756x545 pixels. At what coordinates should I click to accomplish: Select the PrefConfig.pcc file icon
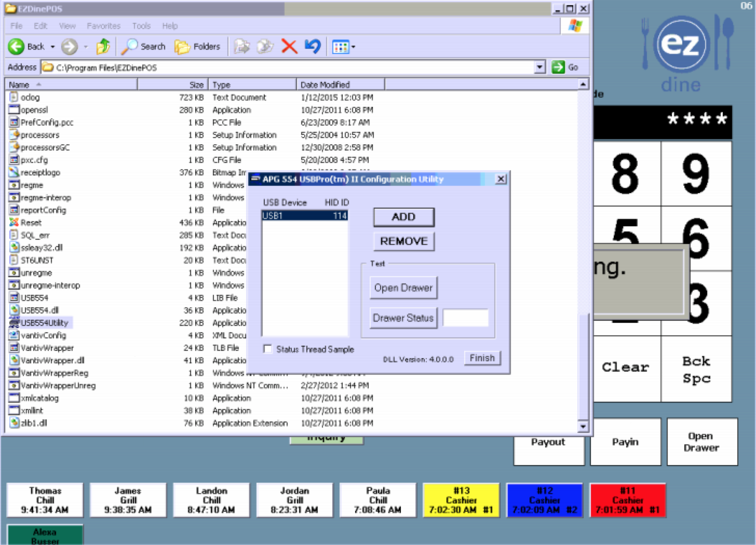pyautogui.click(x=14, y=122)
